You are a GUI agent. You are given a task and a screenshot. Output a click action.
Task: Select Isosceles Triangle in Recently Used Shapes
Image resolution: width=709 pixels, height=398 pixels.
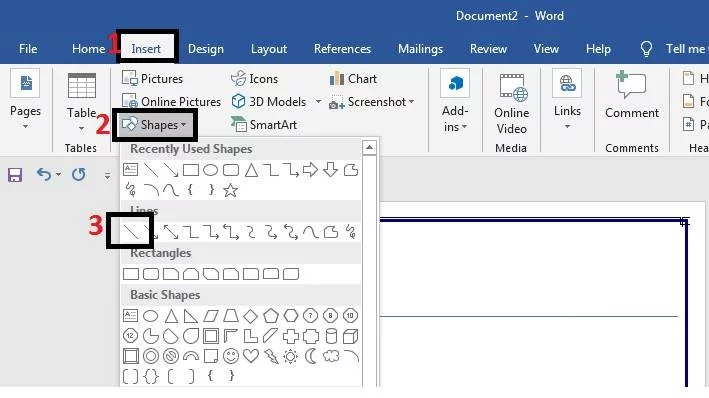coord(251,170)
